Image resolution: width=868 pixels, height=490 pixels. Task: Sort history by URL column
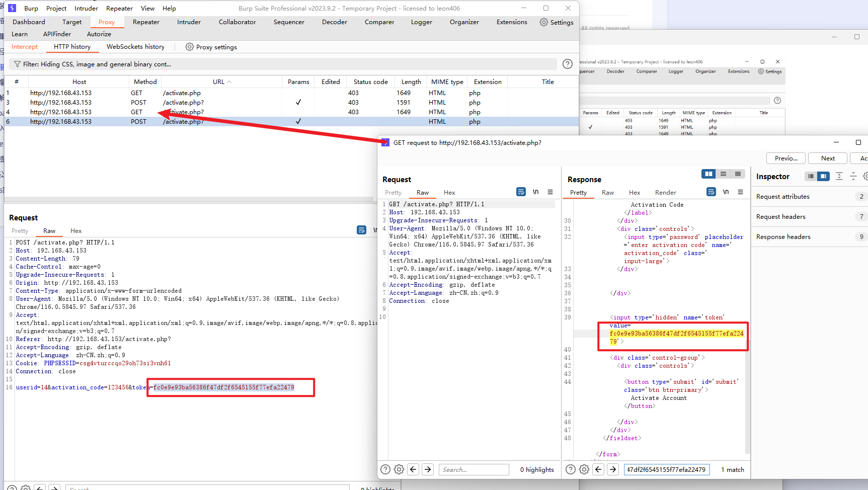click(221, 81)
